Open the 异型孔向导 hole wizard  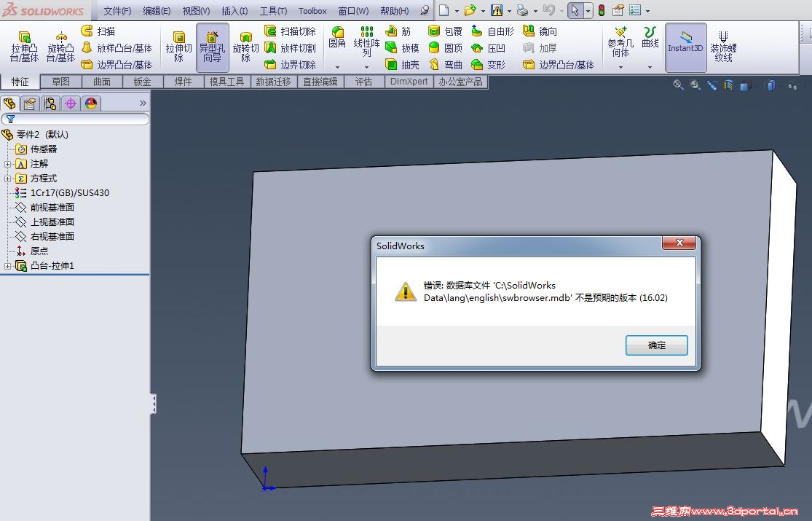213,47
